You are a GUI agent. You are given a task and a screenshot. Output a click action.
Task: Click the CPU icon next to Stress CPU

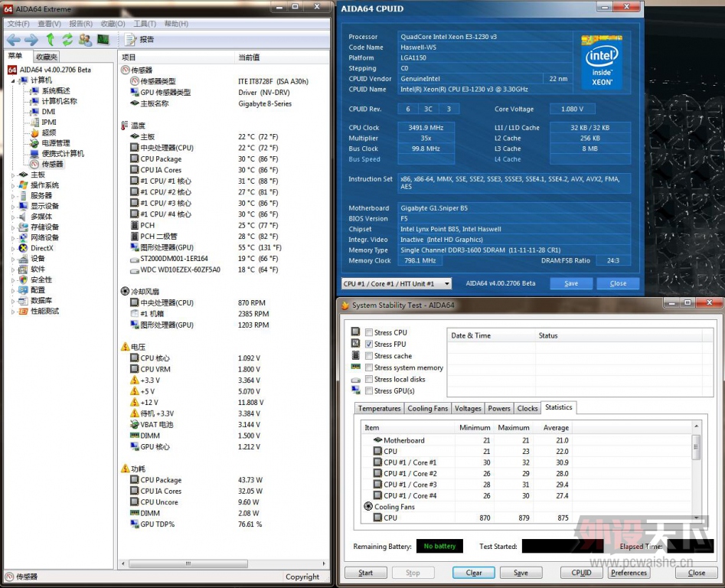pos(355,332)
